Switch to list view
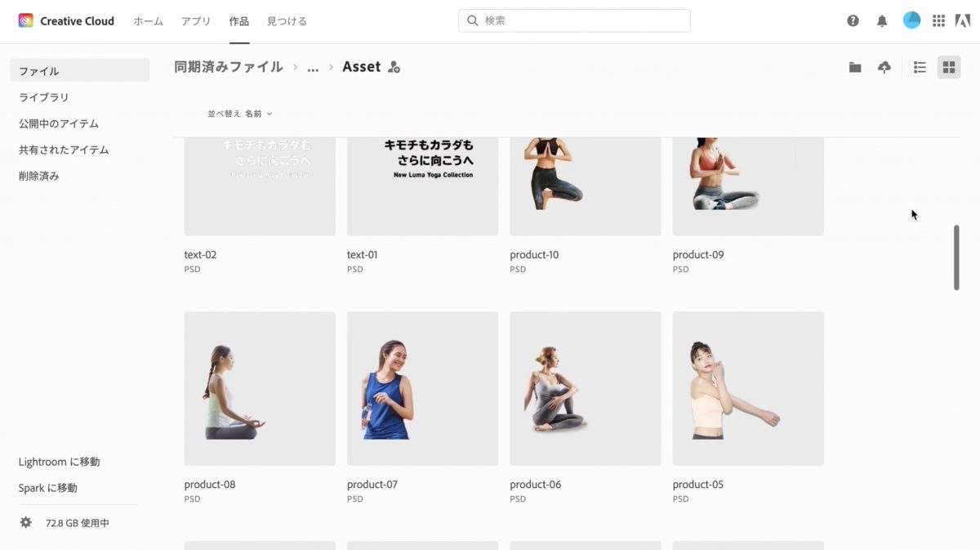The image size is (980, 550). coord(920,68)
